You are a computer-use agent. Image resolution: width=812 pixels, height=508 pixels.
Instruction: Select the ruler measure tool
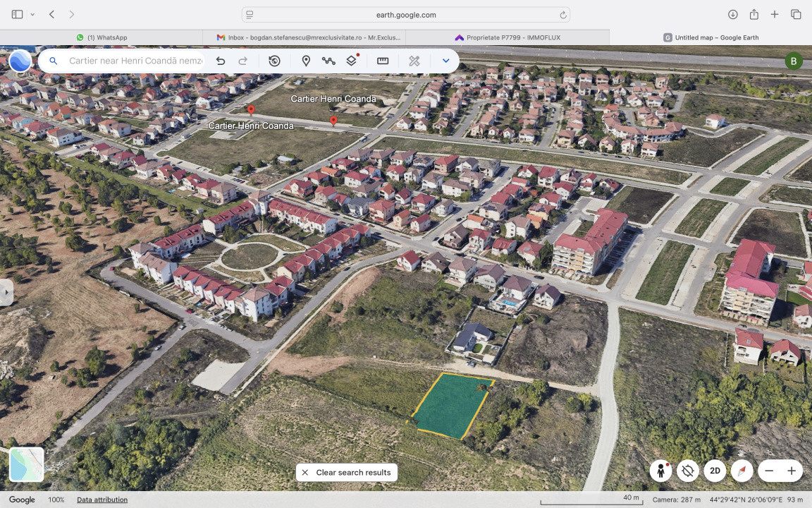(x=383, y=61)
